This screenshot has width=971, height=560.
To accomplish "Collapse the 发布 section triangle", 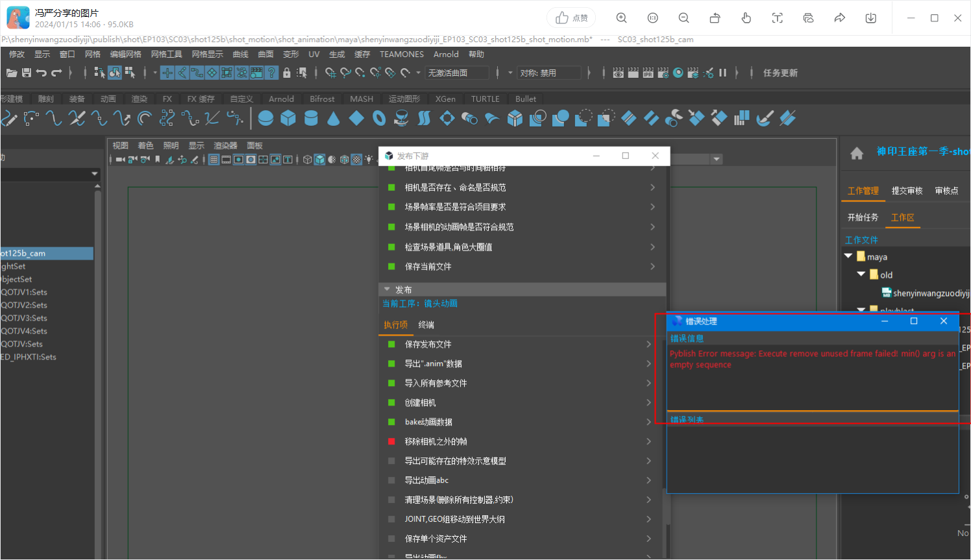I will point(387,289).
